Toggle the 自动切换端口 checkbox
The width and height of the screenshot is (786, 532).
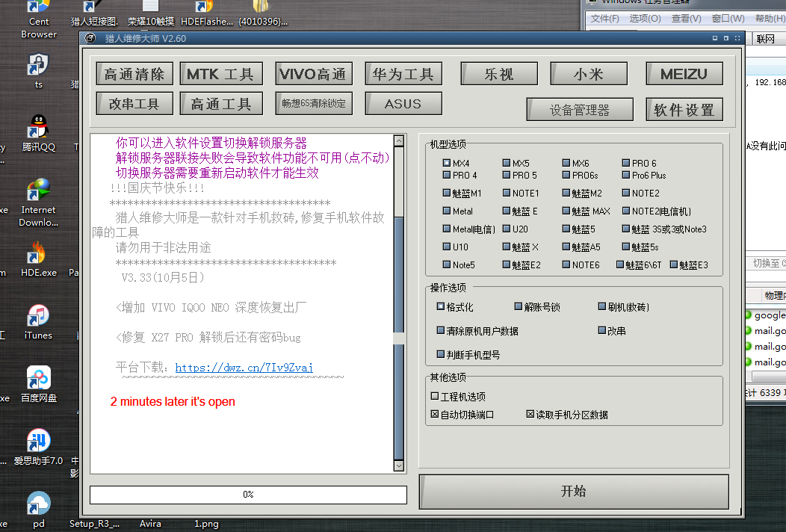coord(435,414)
